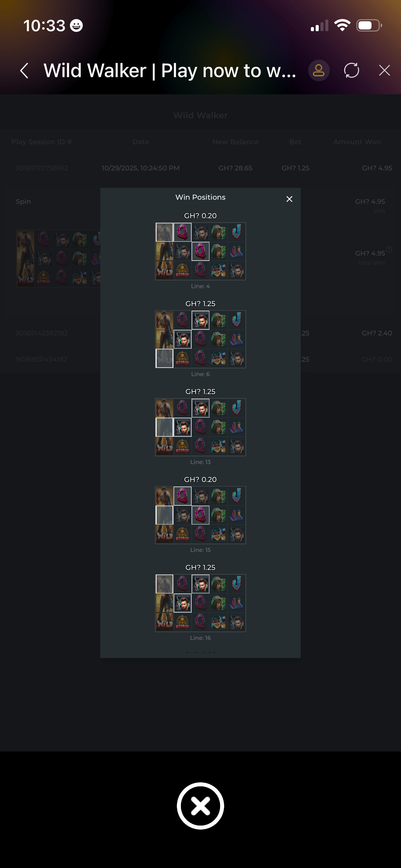This screenshot has height=868, width=401.
Task: Click the Line 4 win grid thumbnail
Action: (200, 251)
